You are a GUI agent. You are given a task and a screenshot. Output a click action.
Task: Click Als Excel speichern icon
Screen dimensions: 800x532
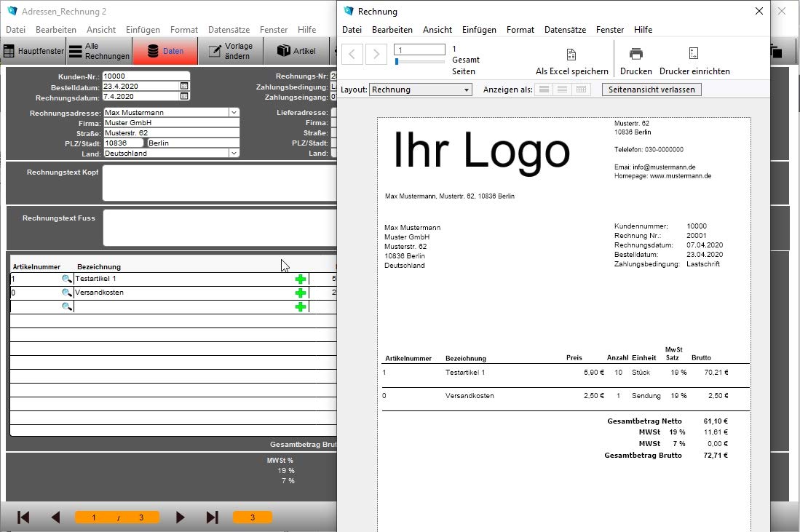click(x=571, y=54)
